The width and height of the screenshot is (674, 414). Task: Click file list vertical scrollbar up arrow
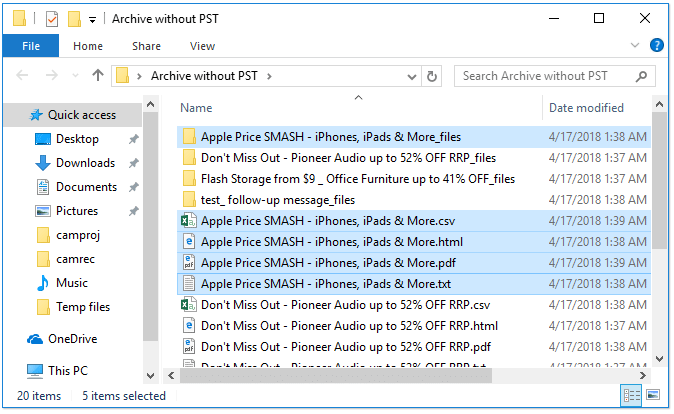click(x=659, y=104)
